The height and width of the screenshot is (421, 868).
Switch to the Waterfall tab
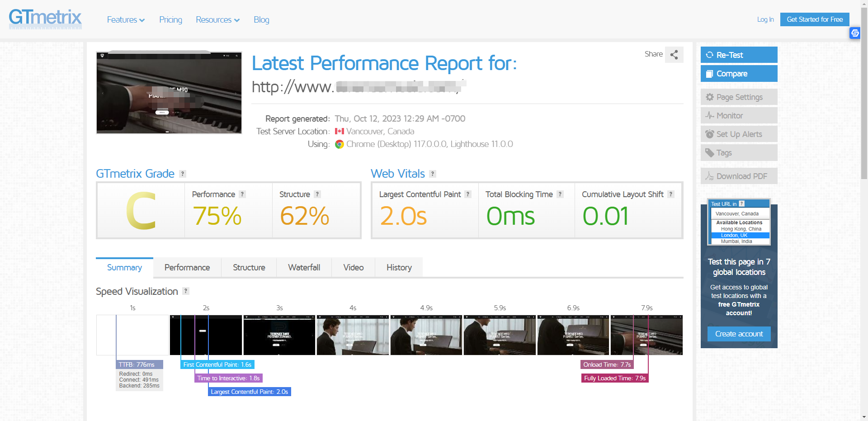pos(304,268)
